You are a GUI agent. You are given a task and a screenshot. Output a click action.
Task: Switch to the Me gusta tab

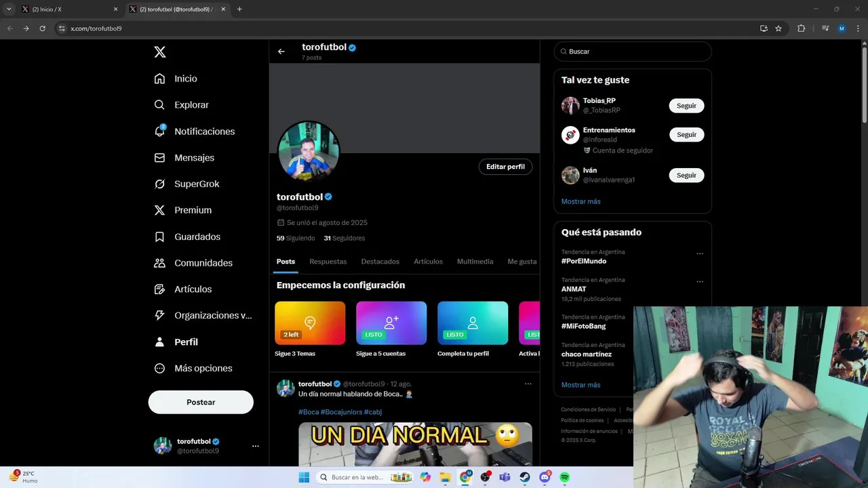click(521, 262)
